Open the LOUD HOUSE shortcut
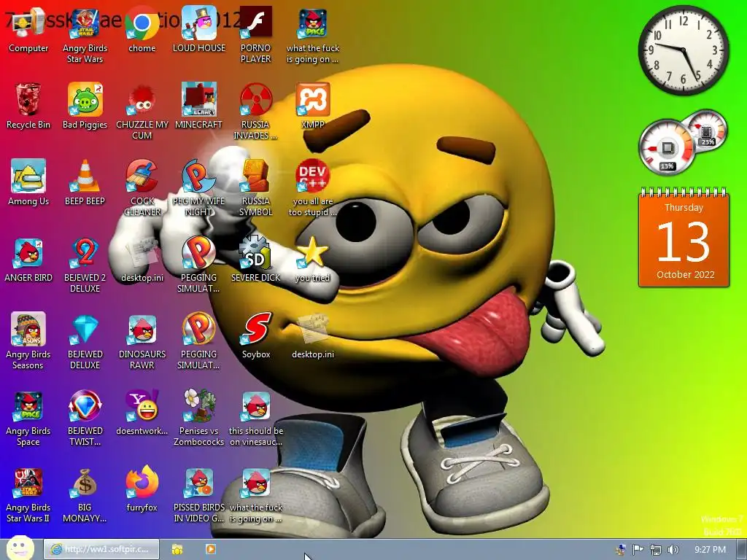 (x=198, y=29)
